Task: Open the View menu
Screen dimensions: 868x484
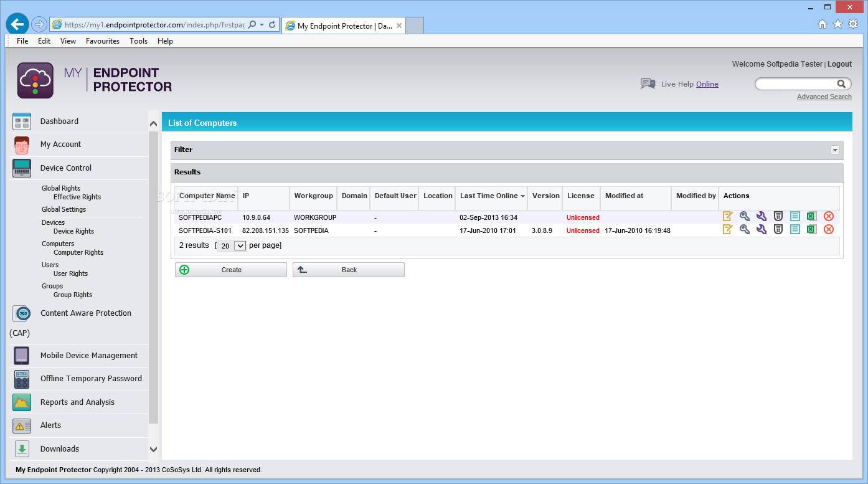Action: pyautogui.click(x=68, y=41)
